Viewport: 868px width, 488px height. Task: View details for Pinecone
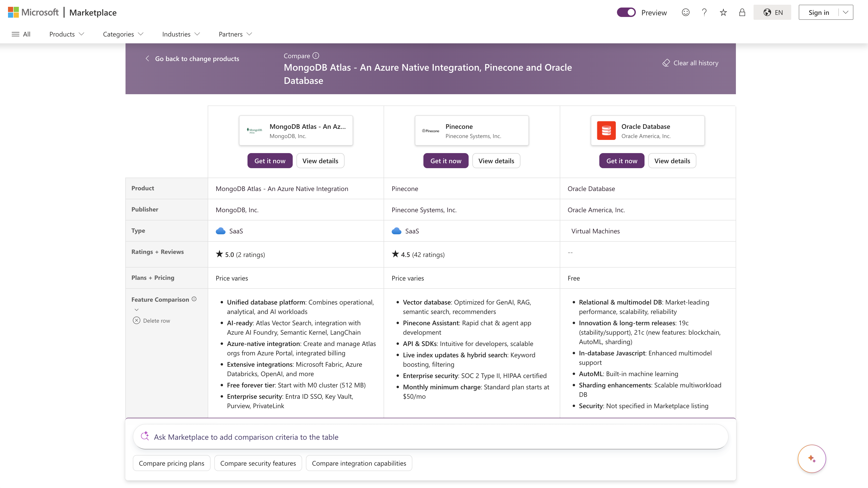(496, 161)
